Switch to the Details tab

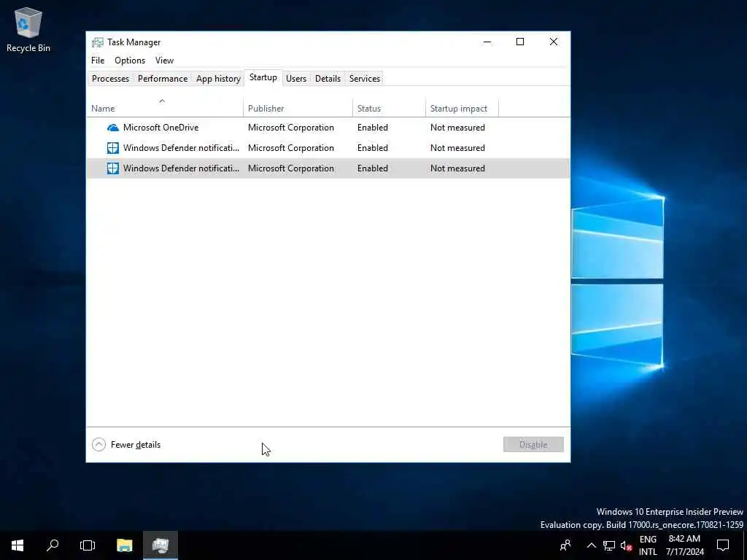(328, 79)
